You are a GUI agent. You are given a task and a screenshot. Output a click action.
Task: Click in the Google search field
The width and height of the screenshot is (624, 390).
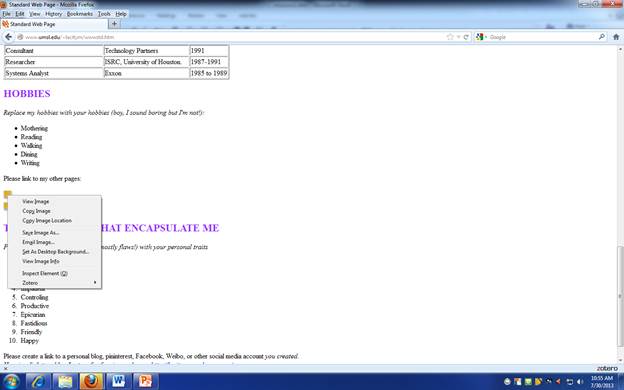tap(542, 37)
